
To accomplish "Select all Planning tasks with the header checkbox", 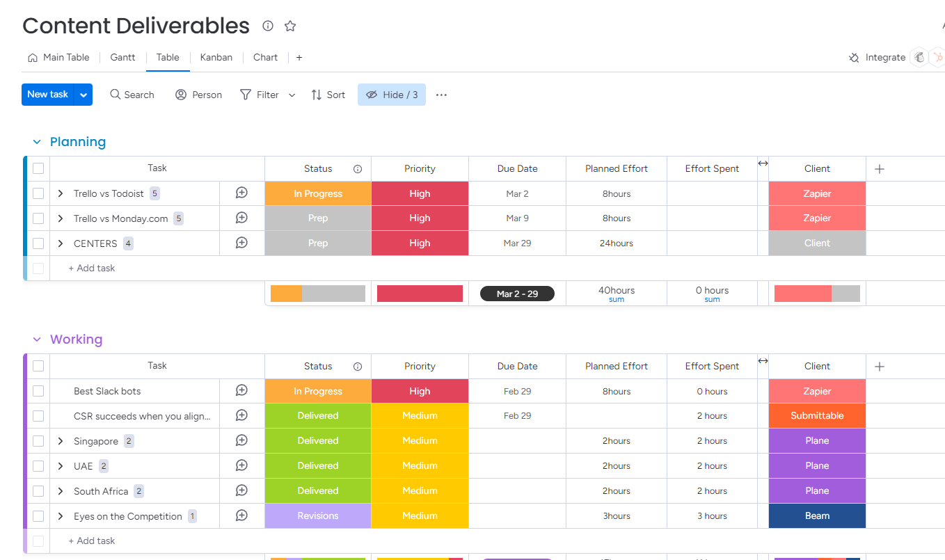I will [x=38, y=168].
